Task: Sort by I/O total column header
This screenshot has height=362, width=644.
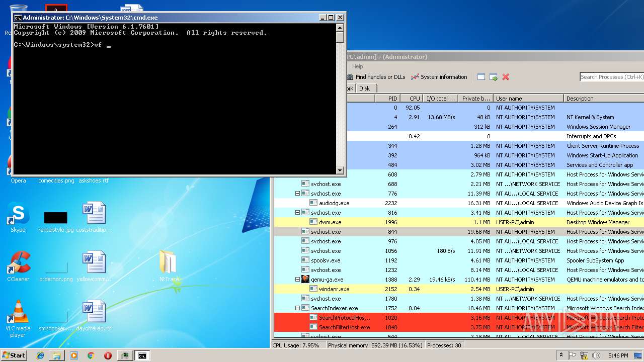Action: point(440,99)
